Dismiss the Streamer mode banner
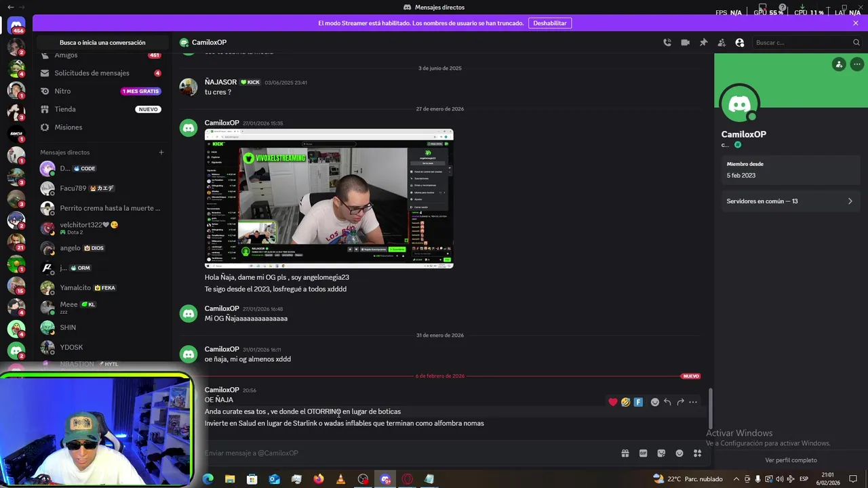The width and height of the screenshot is (868, 488). pos(856,23)
